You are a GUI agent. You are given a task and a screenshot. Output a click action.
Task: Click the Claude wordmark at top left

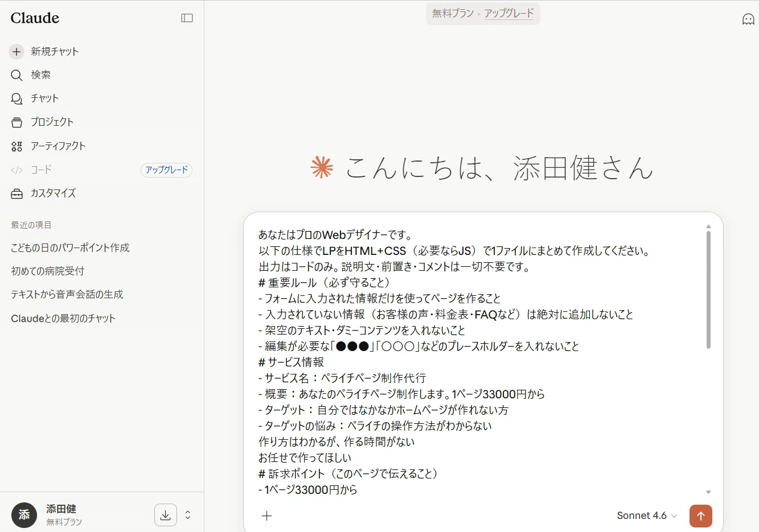pyautogui.click(x=35, y=18)
